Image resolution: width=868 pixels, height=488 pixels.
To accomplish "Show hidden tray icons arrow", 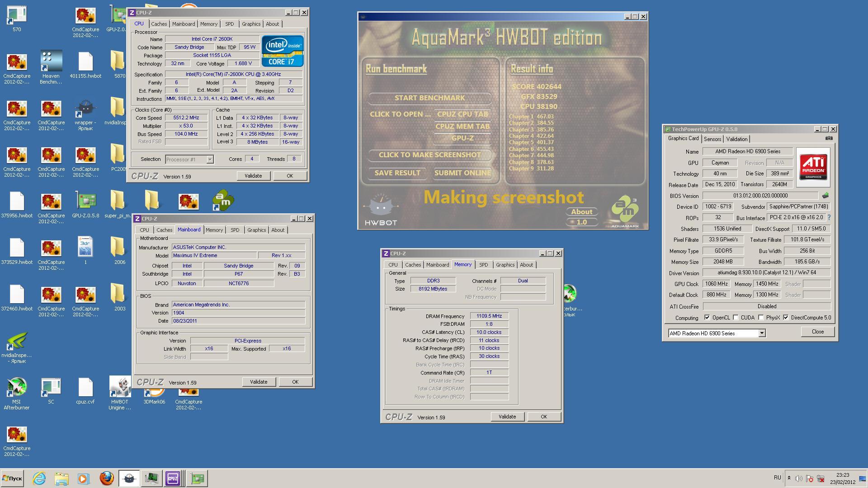I will pyautogui.click(x=789, y=478).
